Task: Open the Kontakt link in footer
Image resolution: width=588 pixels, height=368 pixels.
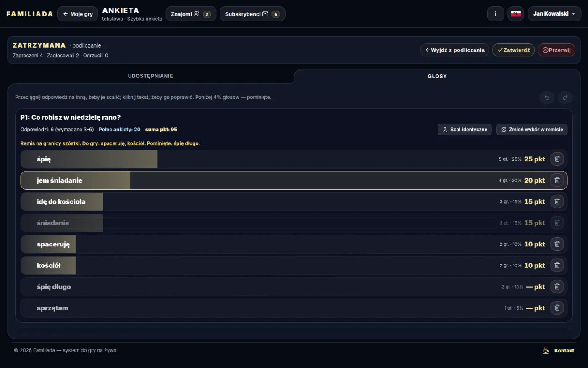Action: click(x=559, y=350)
